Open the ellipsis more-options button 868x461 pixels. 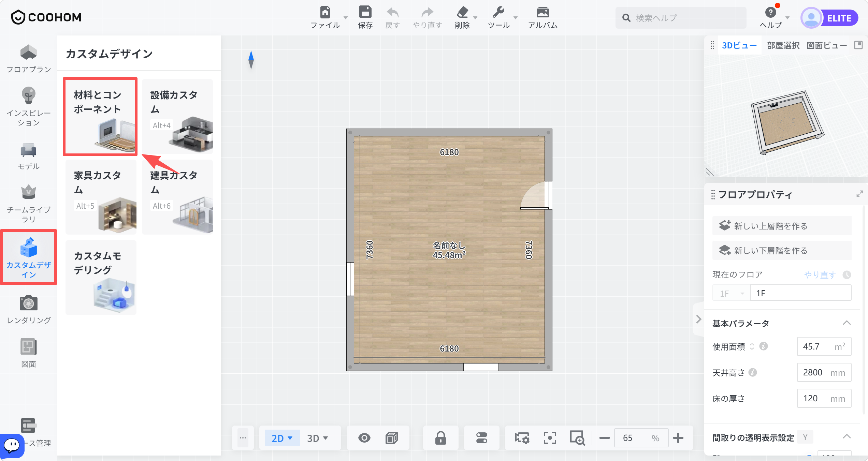click(x=243, y=438)
